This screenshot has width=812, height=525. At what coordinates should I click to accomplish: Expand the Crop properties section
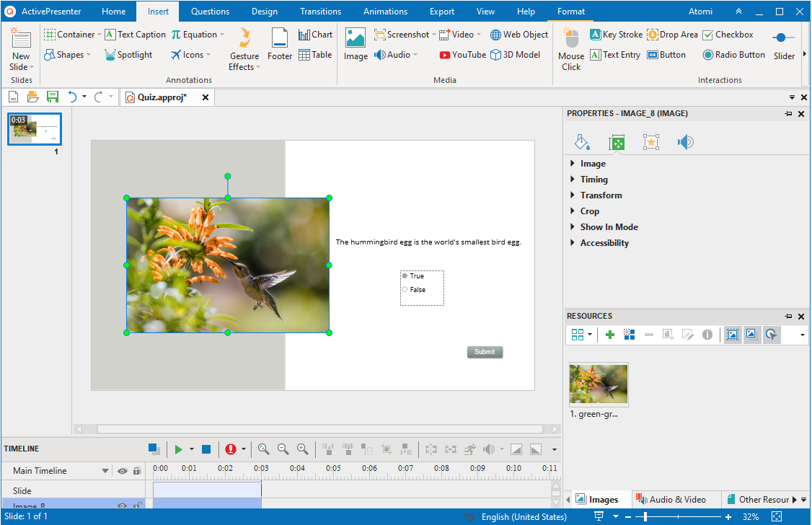589,211
